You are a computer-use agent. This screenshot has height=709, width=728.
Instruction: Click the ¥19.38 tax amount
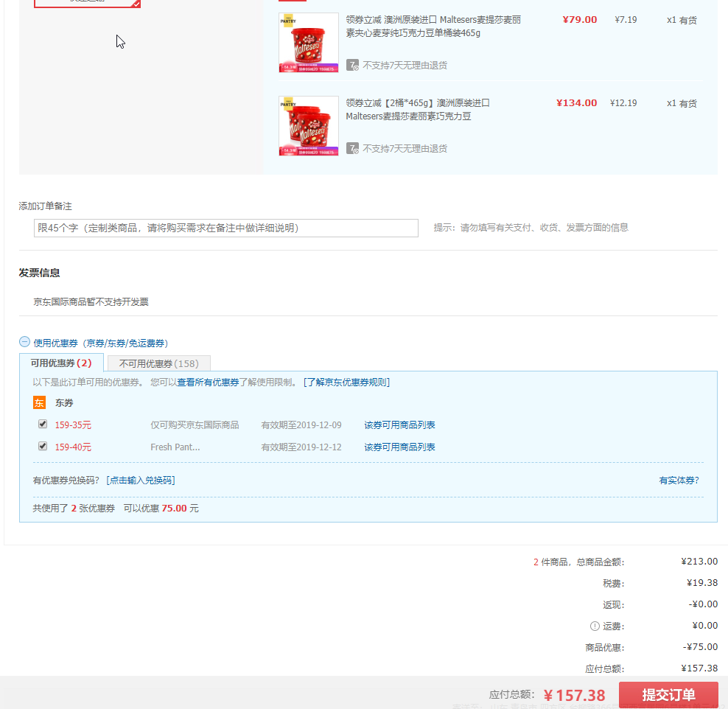coord(702,583)
